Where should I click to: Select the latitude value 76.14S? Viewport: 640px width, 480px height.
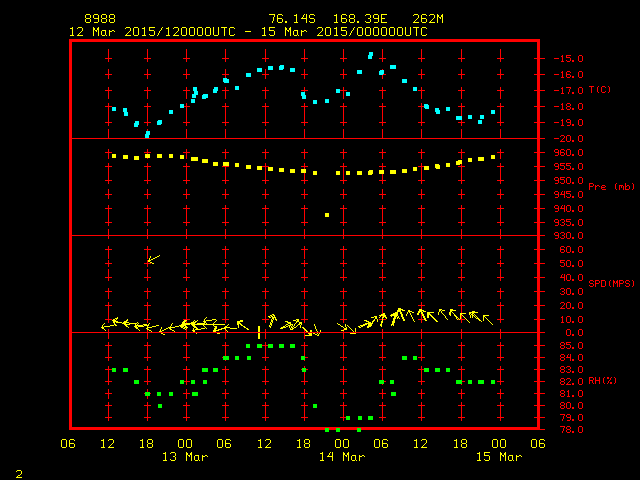click(291, 19)
